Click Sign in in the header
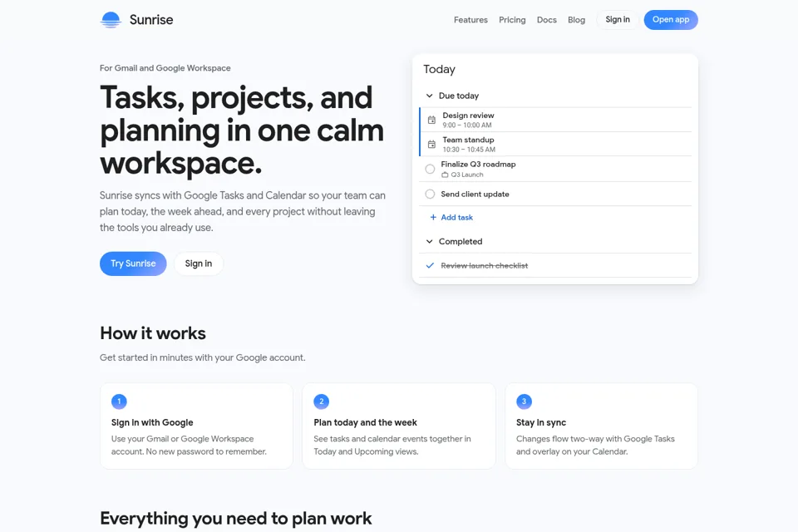Screen dimensions: 798x532 618,20
